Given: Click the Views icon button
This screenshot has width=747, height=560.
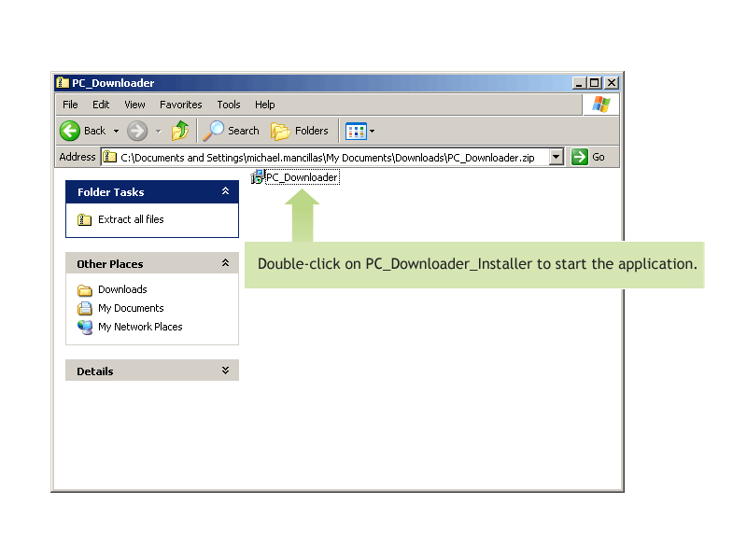Looking at the screenshot, I should [x=356, y=131].
